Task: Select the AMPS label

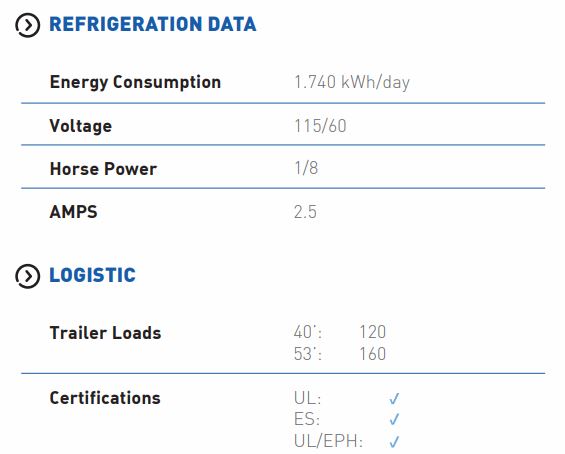Action: coord(74,212)
